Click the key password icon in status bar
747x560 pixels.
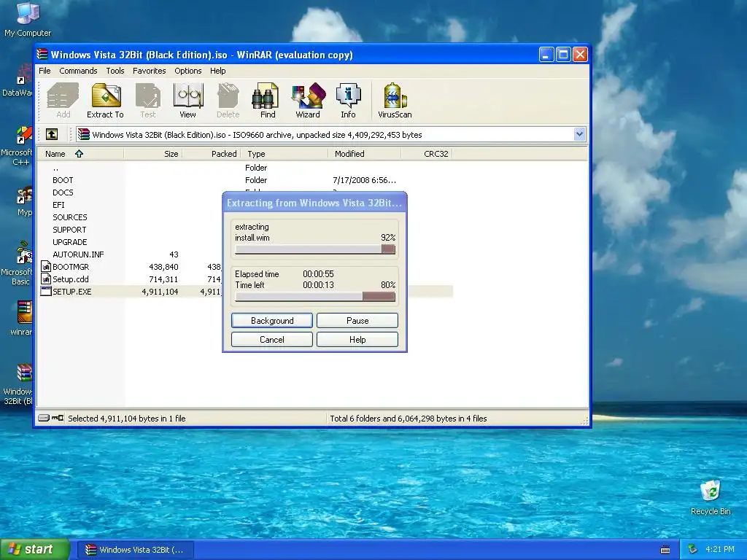58,418
